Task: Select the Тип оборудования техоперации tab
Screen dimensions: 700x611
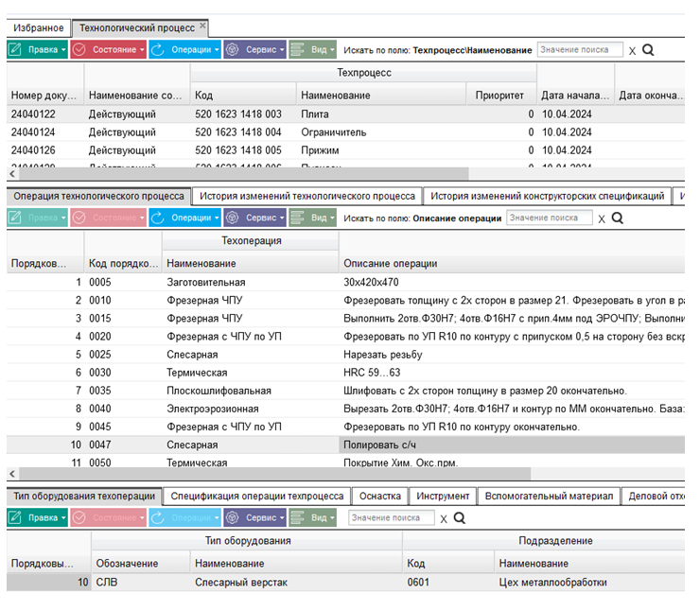Action: point(84,497)
